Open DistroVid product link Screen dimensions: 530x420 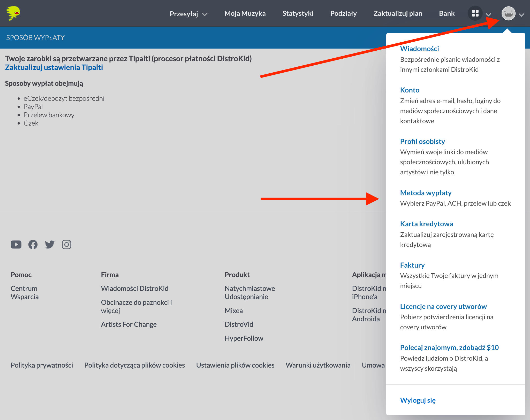(x=239, y=324)
